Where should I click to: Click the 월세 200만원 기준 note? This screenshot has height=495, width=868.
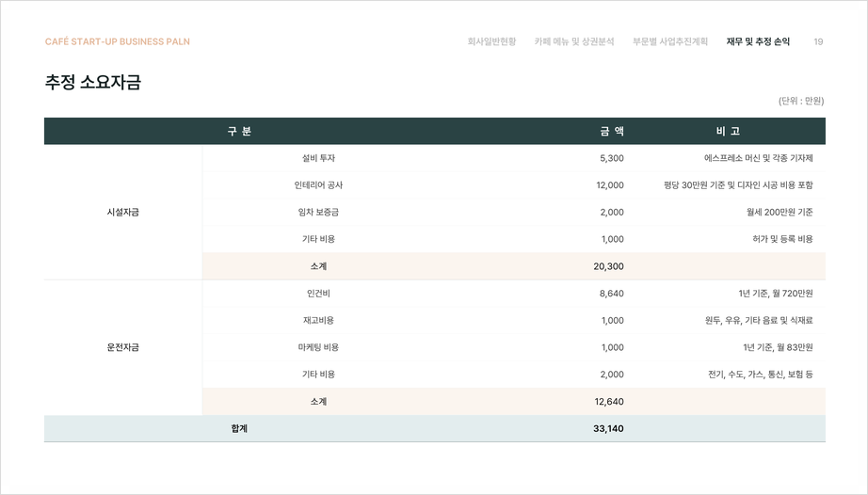780,212
